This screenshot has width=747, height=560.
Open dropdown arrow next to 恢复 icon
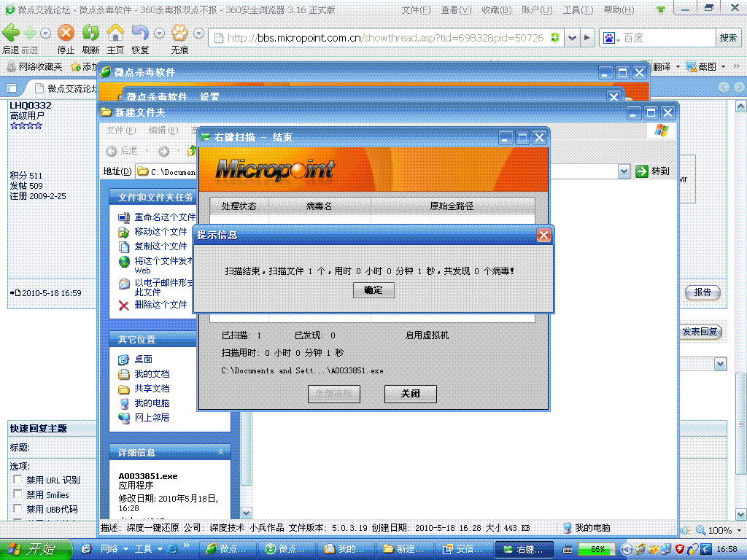coord(160,34)
